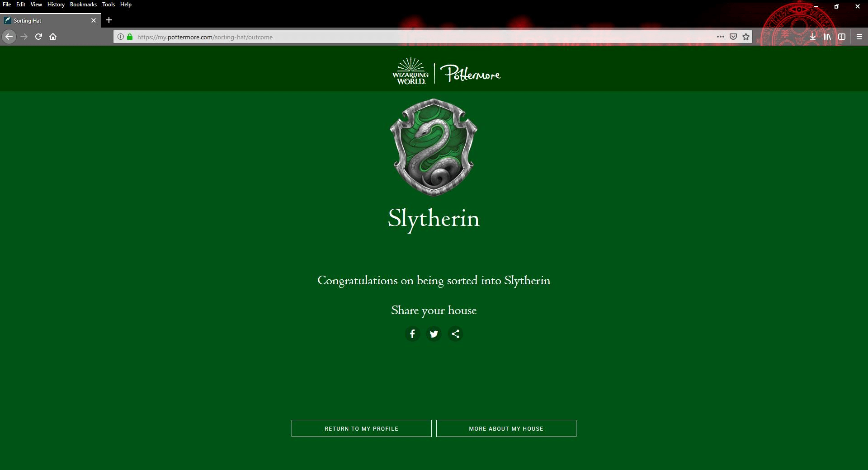Viewport: 868px width, 470px height.
Task: Click the 'Share your house' text
Action: click(434, 310)
